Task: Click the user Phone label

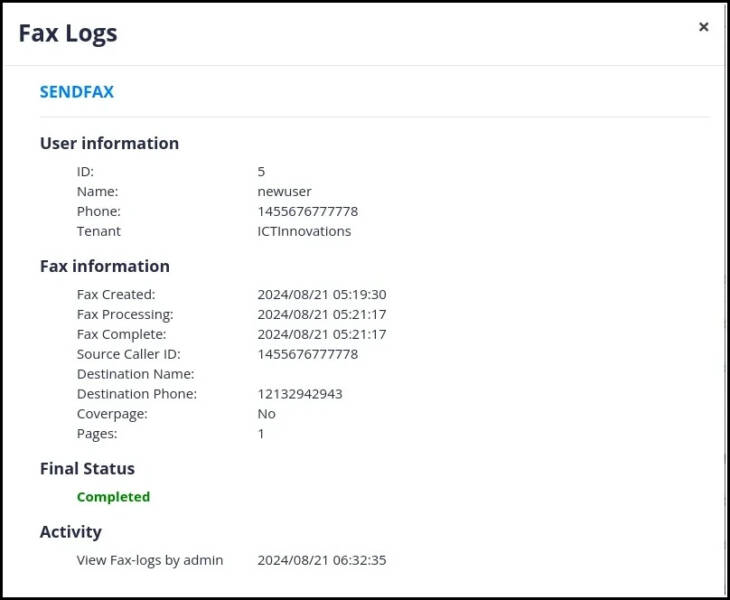Action: pos(99,211)
